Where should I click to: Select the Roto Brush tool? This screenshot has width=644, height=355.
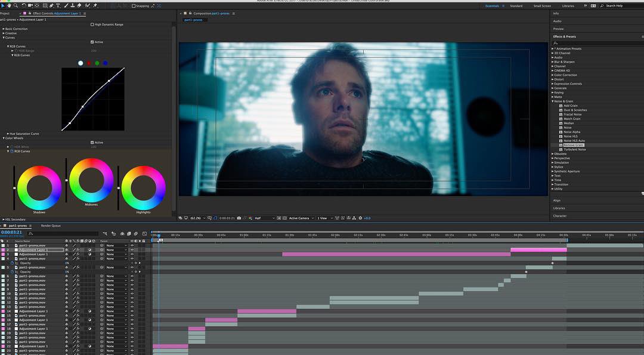point(88,5)
